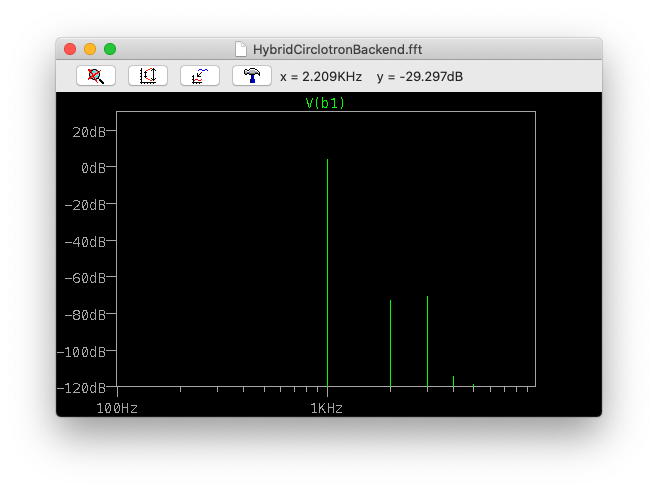
Task: Click the 0dB vertical axis label
Action: pyautogui.click(x=93, y=168)
